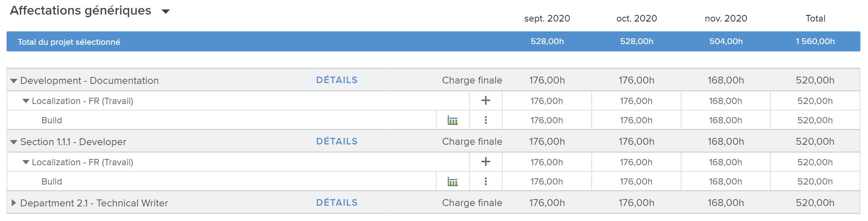
Task: Open chart icon for Build under Section 1.1.1
Action: pyautogui.click(x=453, y=182)
